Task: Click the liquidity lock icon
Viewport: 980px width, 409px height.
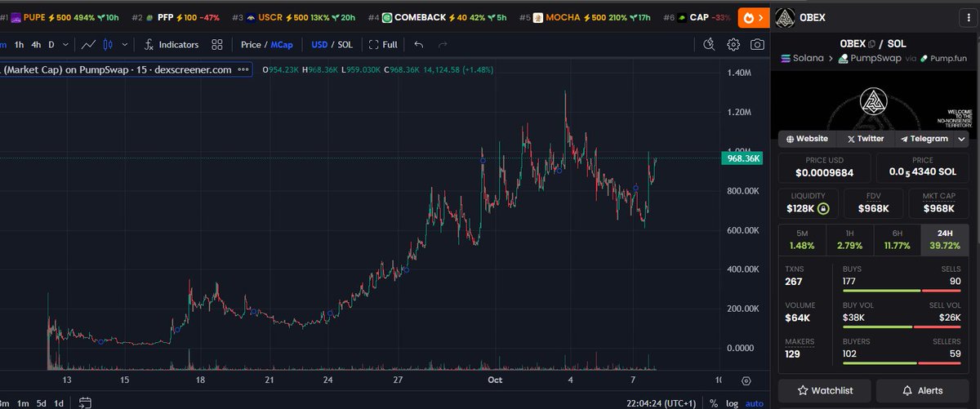Action: coord(823,209)
